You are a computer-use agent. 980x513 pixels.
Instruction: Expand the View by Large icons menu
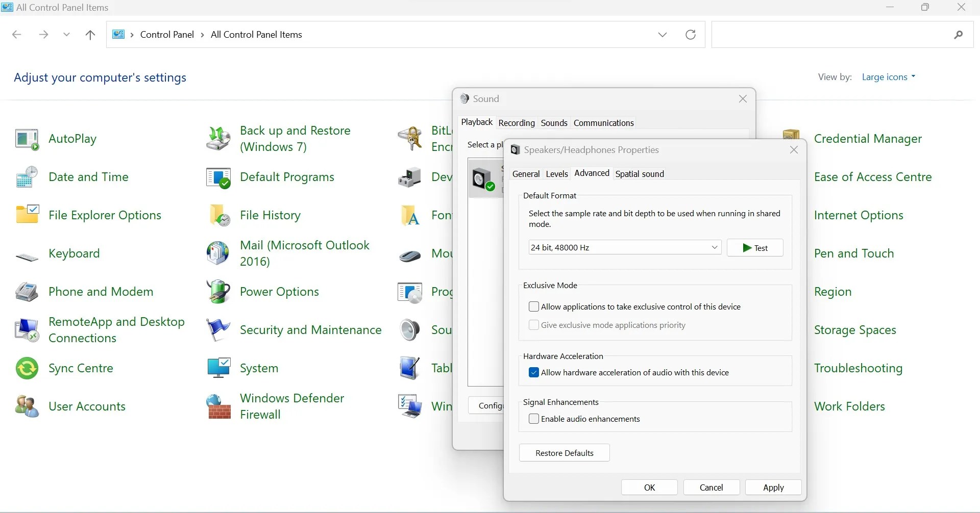pos(889,77)
